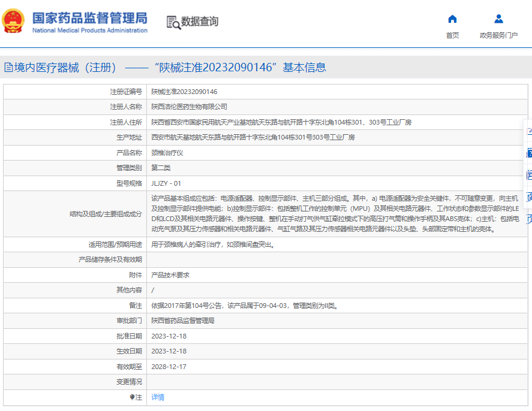Click the bulb icon beside 注
532x411 pixels.
pos(132,397)
